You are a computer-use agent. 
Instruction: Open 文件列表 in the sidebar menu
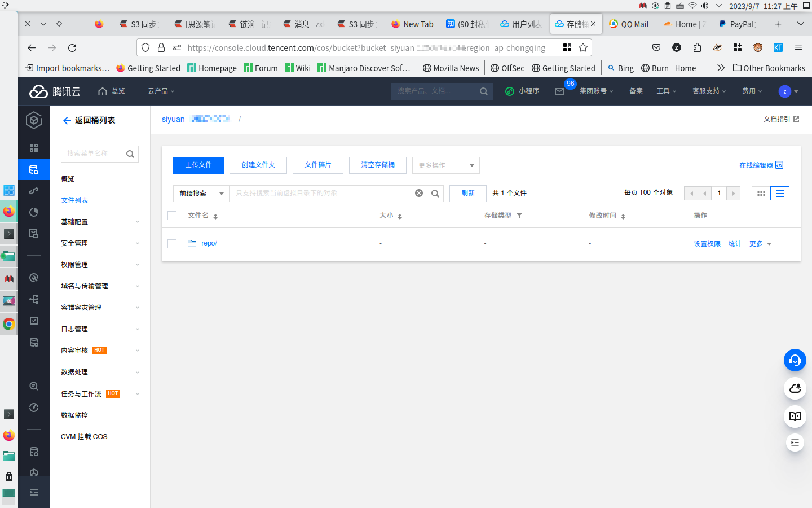(x=74, y=200)
